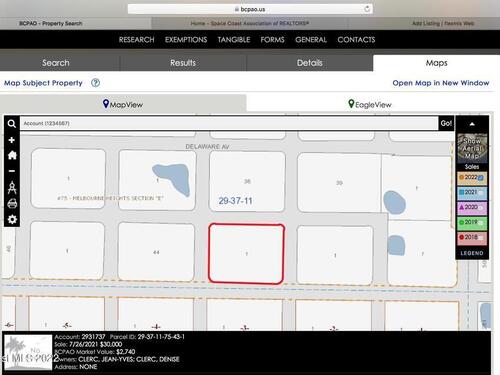Open the CONTACTS menu
Screen dimensions: 500x375
pos(356,40)
